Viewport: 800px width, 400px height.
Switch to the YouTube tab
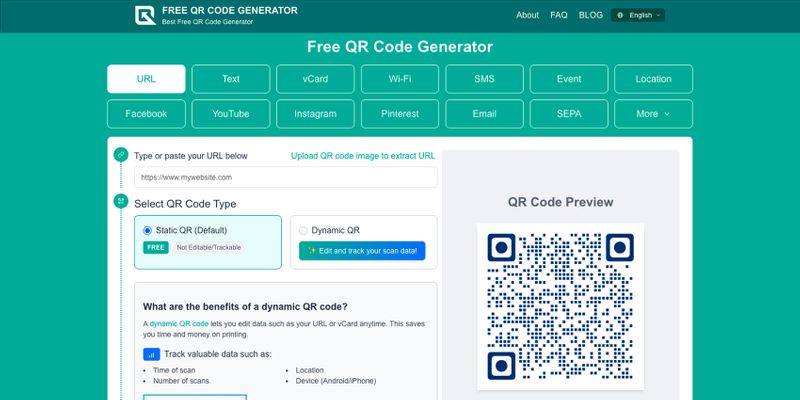231,114
